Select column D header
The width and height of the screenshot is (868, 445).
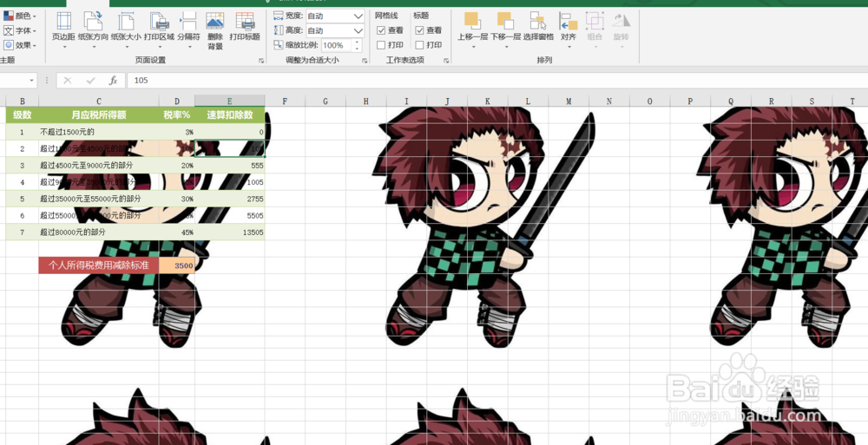pos(176,101)
